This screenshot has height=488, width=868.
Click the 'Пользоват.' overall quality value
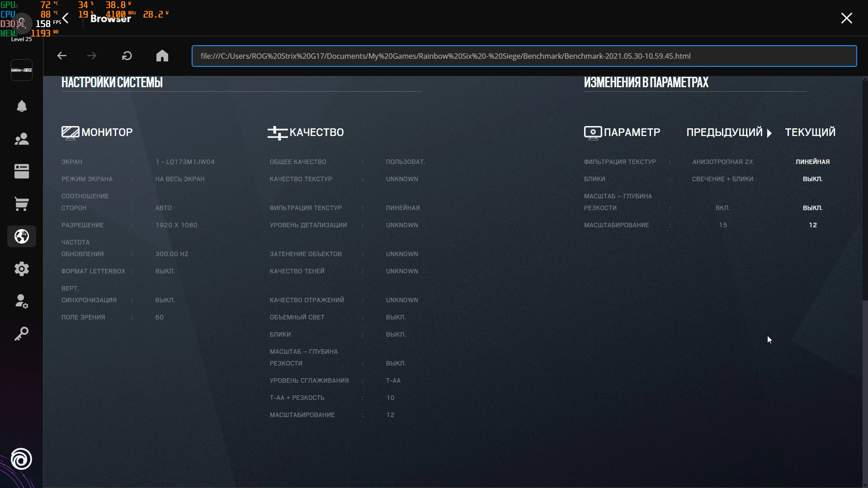point(406,162)
